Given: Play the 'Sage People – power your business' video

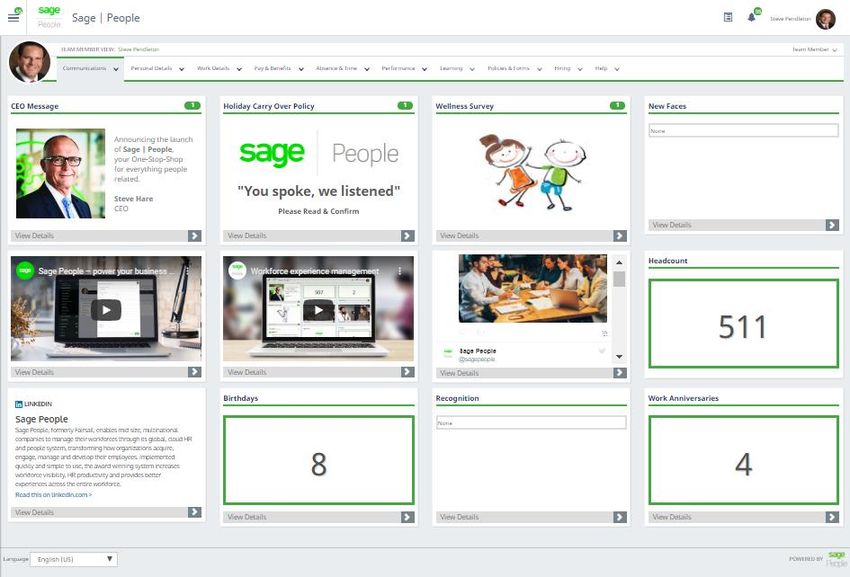Looking at the screenshot, I should [x=106, y=310].
